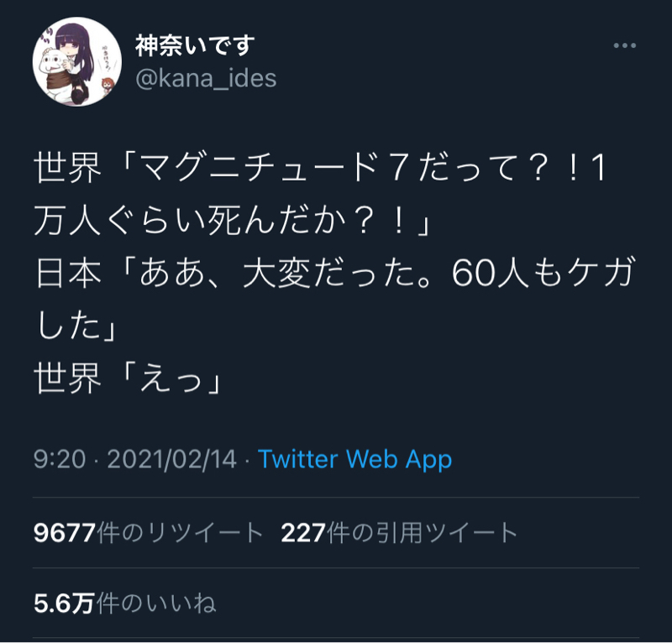
Task: Open the three-dot more options menu
Action: [x=624, y=45]
